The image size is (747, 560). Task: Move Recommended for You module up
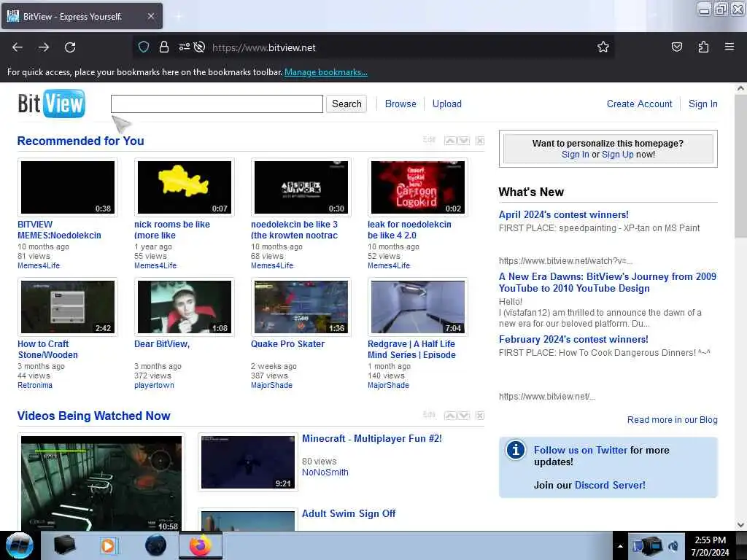(x=450, y=141)
